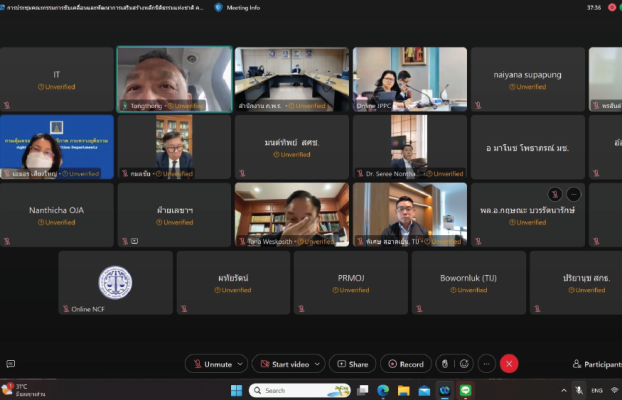Screen dimensions: 622x400
Task: Unmute the microphone in the meeting toolbar
Action: click(x=211, y=364)
